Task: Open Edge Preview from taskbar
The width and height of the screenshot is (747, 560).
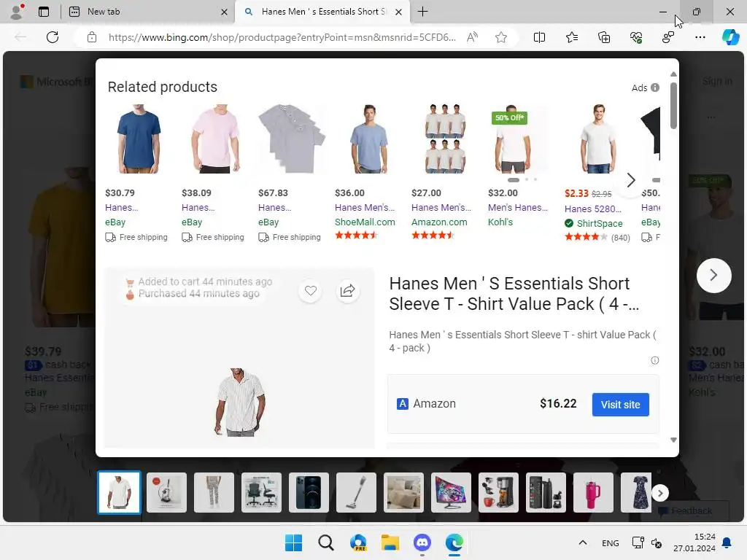Action: tap(358, 542)
